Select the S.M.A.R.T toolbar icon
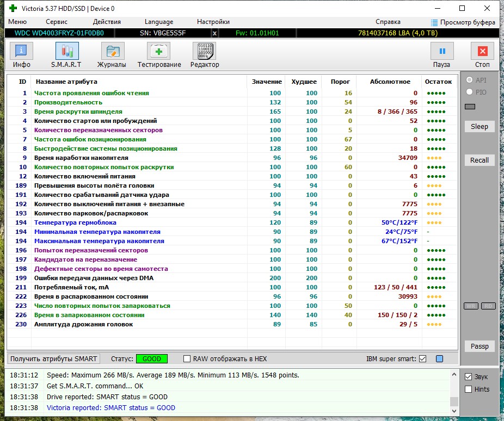504x421 pixels. click(67, 51)
